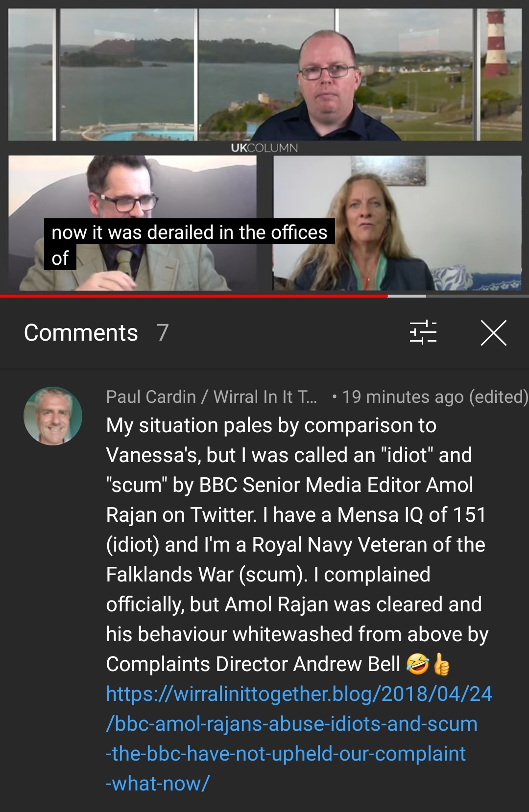Tap the lighthouse in the video background

click(x=496, y=44)
